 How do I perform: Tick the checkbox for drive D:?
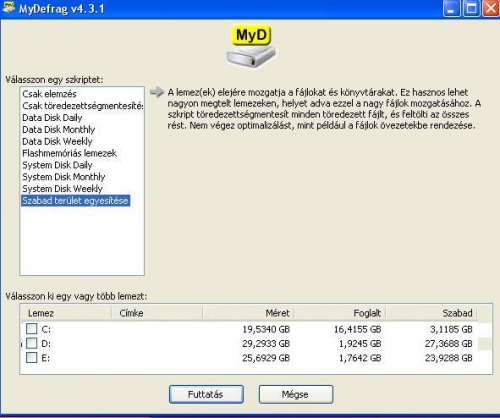(x=31, y=343)
